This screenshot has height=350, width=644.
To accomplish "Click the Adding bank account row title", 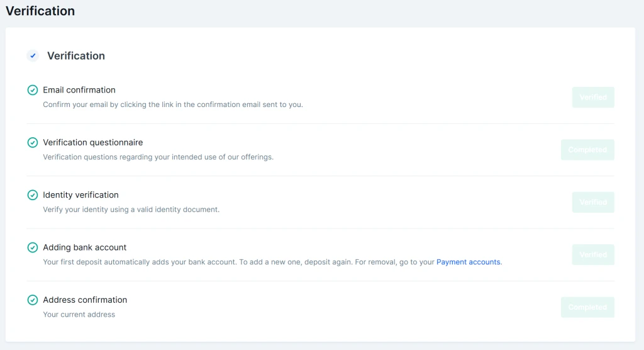I will (84, 247).
